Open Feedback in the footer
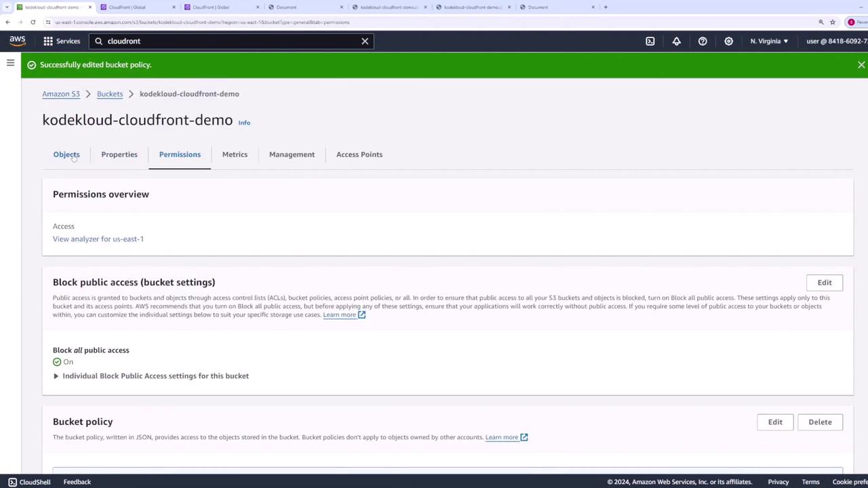 coord(77,482)
